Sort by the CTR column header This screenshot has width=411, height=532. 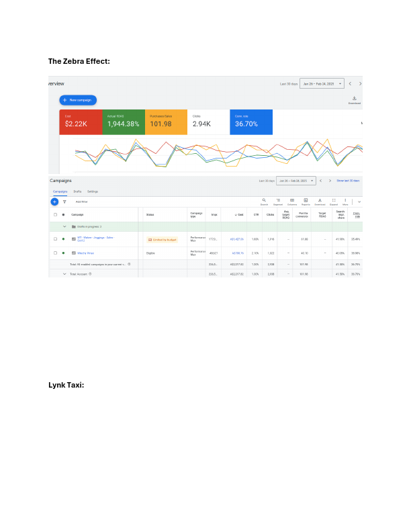(x=256, y=215)
